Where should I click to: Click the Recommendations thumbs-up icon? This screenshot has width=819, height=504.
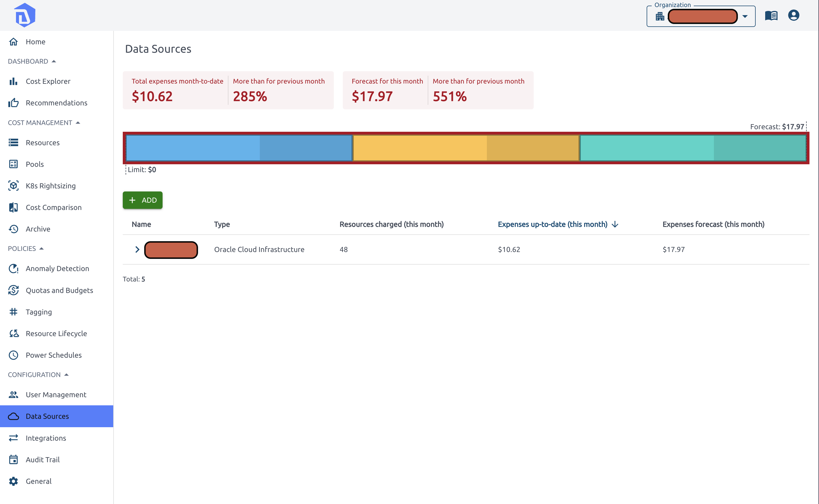tap(13, 103)
